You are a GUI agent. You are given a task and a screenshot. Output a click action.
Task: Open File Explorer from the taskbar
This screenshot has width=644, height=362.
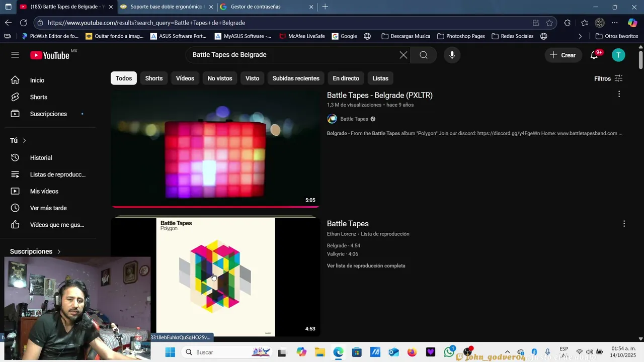coord(319,352)
